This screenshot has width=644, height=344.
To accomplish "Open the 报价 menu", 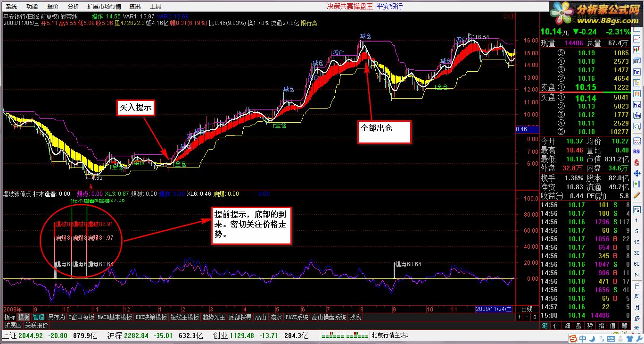I will click(53, 7).
